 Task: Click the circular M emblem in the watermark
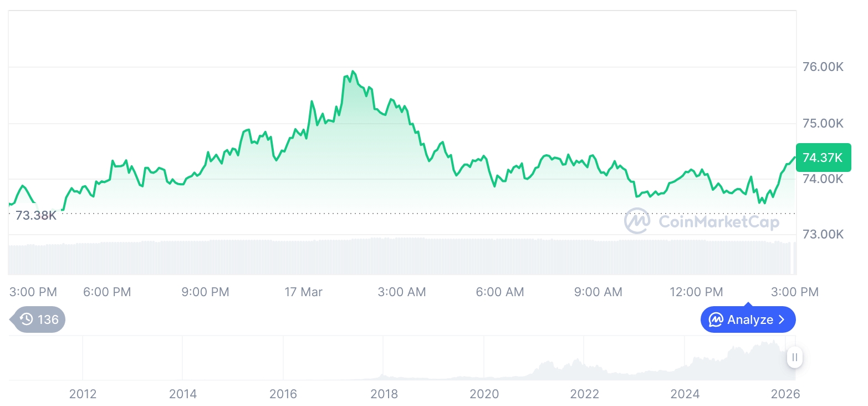point(636,221)
